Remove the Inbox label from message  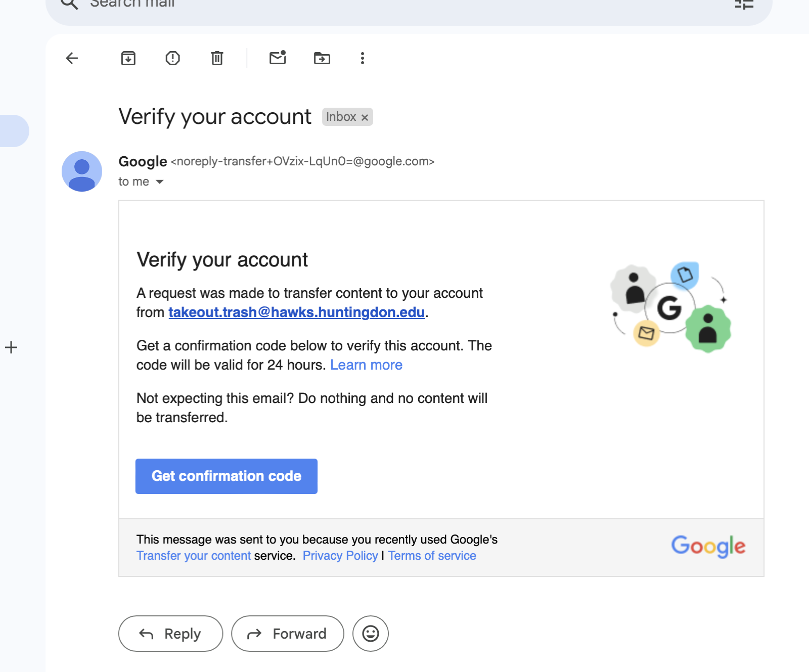coord(365,117)
